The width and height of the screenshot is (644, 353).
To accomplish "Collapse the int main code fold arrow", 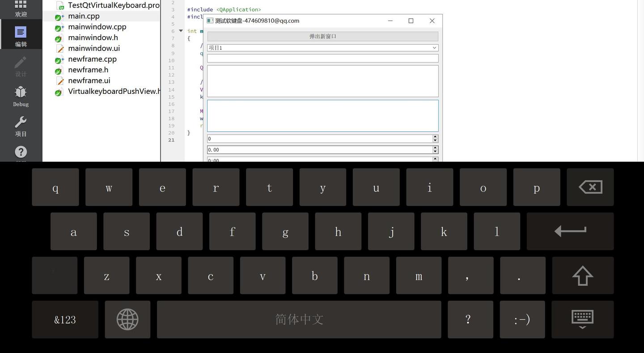I will 181,31.
